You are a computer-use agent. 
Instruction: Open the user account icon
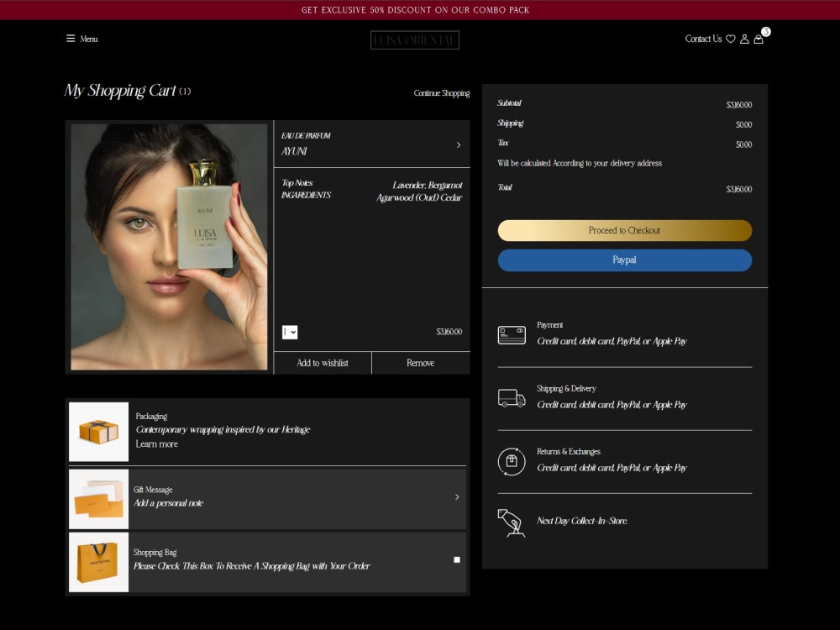pyautogui.click(x=744, y=39)
